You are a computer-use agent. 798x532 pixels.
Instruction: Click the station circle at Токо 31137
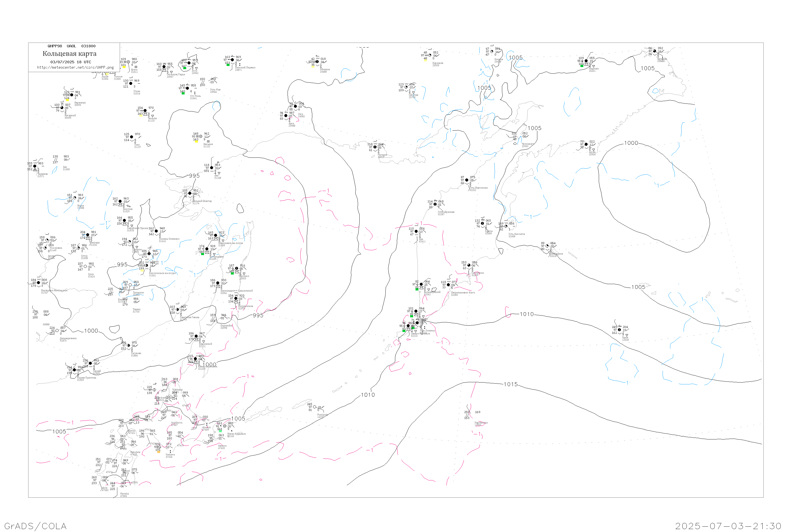click(132, 137)
